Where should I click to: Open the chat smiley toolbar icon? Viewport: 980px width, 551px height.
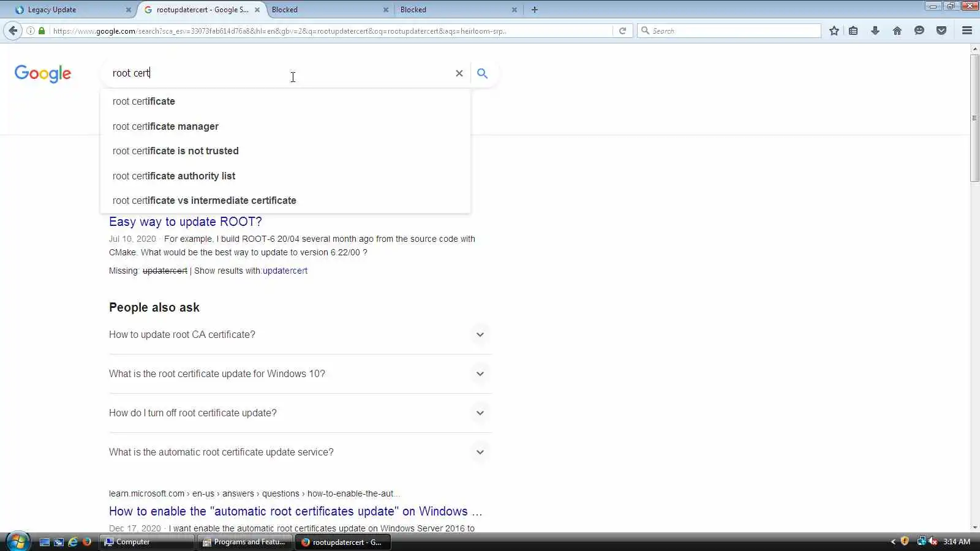click(919, 31)
